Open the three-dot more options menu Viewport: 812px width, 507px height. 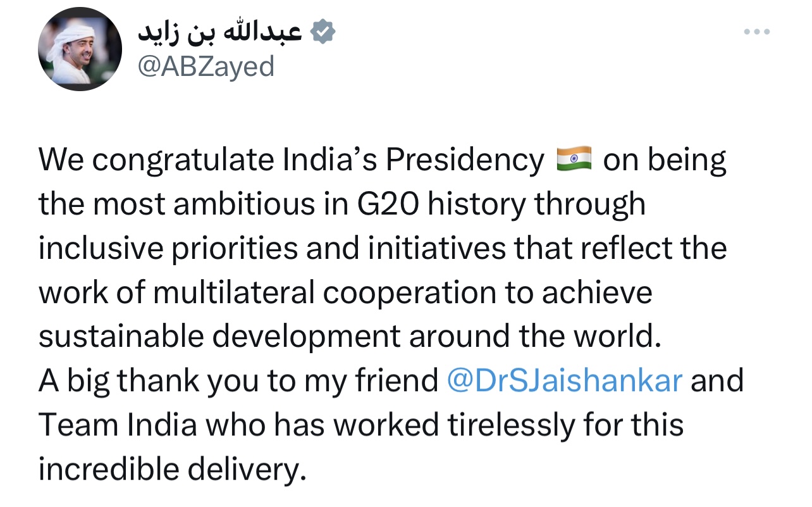757,32
